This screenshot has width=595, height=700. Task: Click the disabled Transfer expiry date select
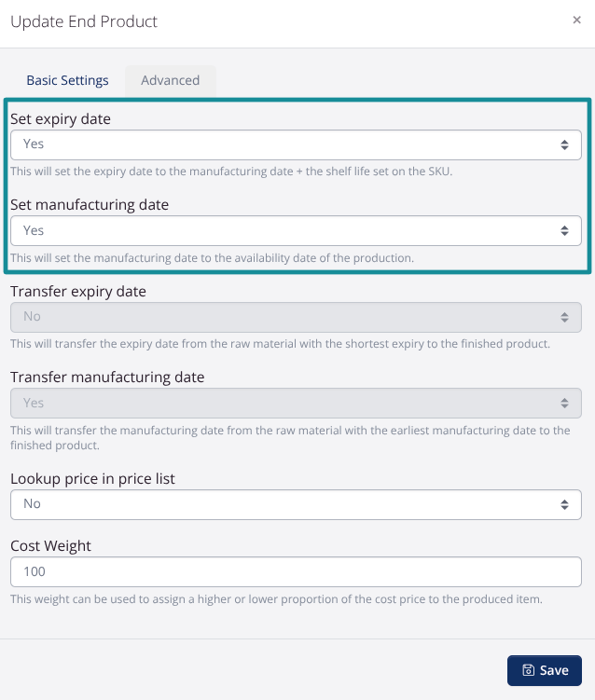[x=296, y=317]
